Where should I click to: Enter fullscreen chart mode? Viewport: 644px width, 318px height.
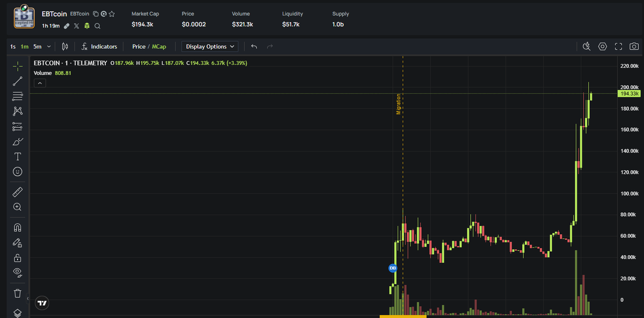point(618,47)
